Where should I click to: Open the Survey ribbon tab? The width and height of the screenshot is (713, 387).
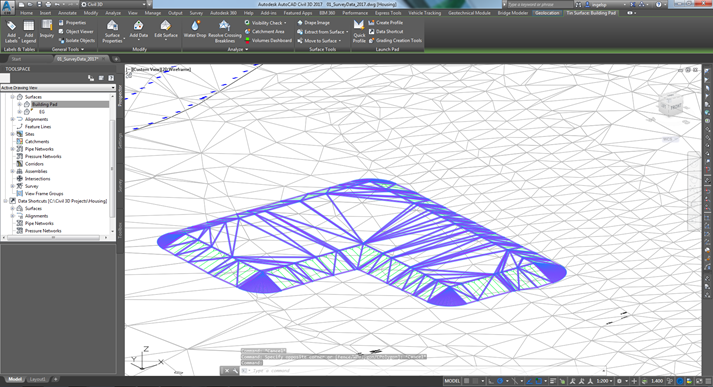pyautogui.click(x=196, y=13)
